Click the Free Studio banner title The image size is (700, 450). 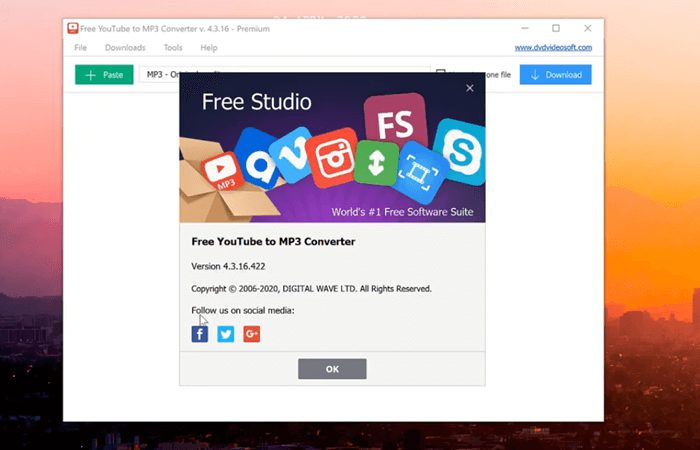coord(257,102)
